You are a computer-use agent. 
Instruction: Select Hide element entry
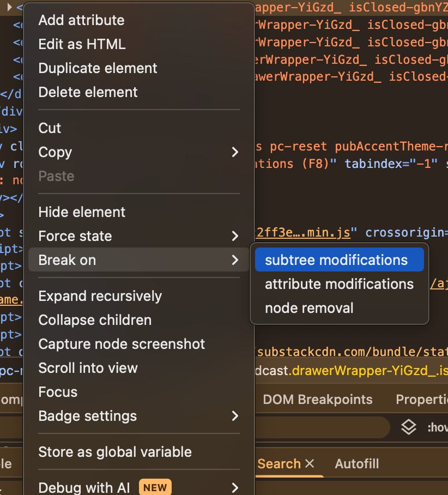(138, 212)
